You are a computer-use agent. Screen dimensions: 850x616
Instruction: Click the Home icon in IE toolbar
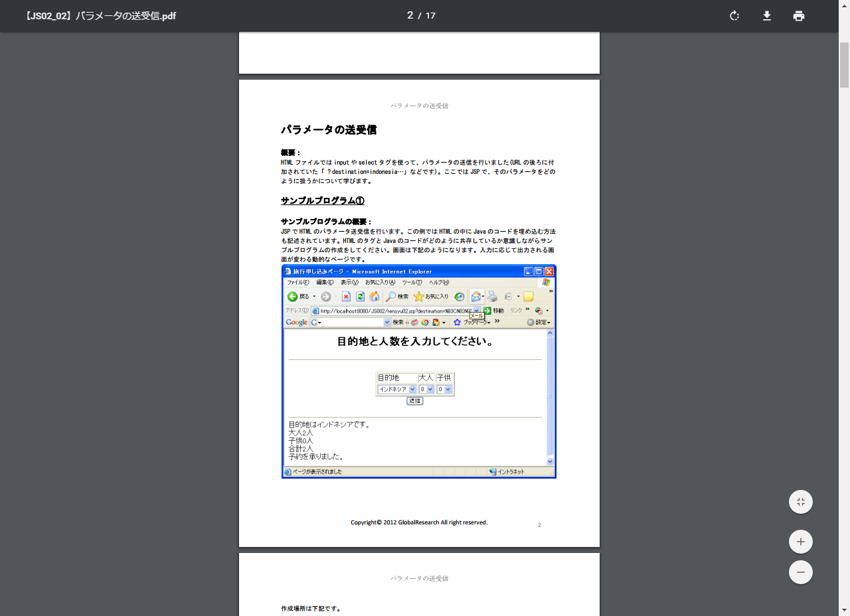coord(375,297)
